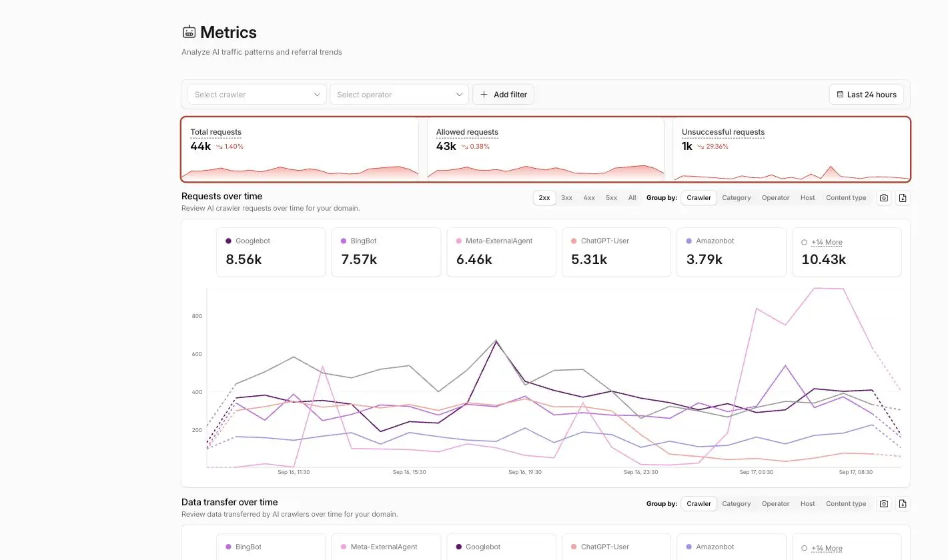
Task: Click the Total requests label text
Action: click(x=215, y=132)
